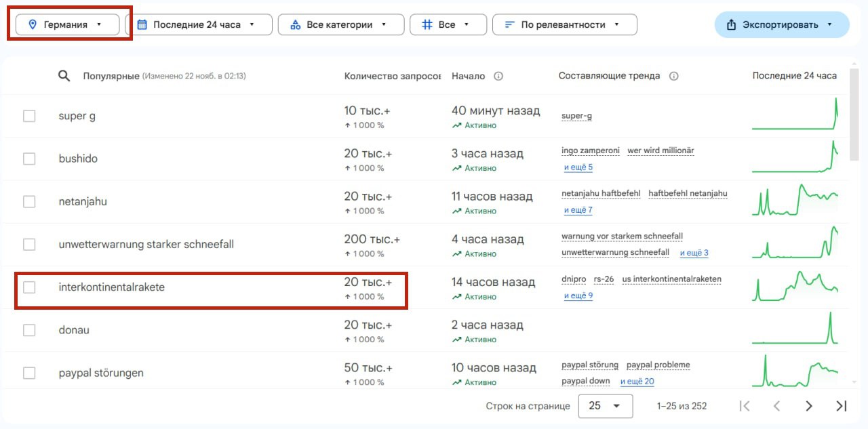868x429 pixels.
Task: Select the super g checkbox
Action: (29, 116)
